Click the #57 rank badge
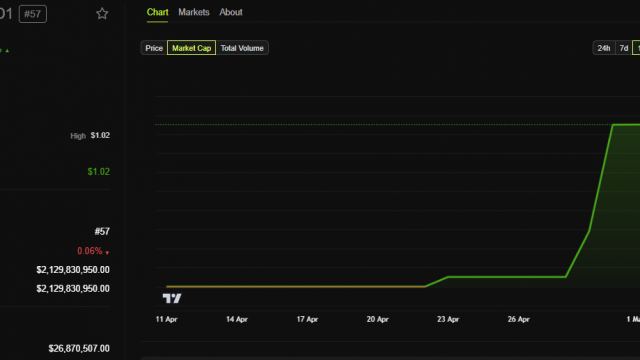This screenshot has width=640, height=360. pyautogui.click(x=33, y=14)
